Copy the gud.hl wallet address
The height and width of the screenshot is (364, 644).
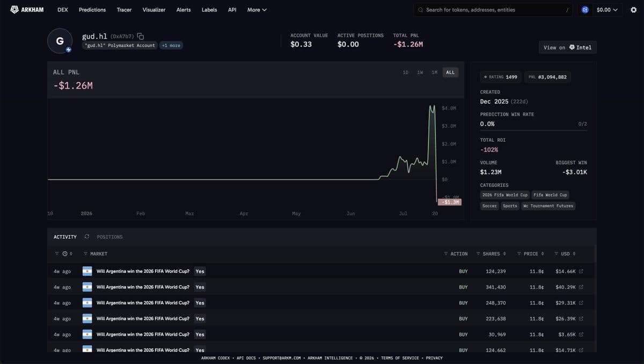point(141,36)
